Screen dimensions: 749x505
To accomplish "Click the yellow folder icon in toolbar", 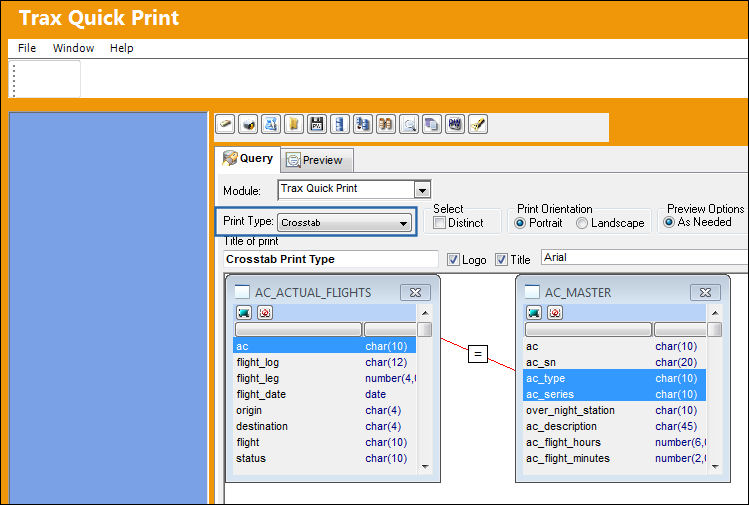I will click(x=294, y=124).
